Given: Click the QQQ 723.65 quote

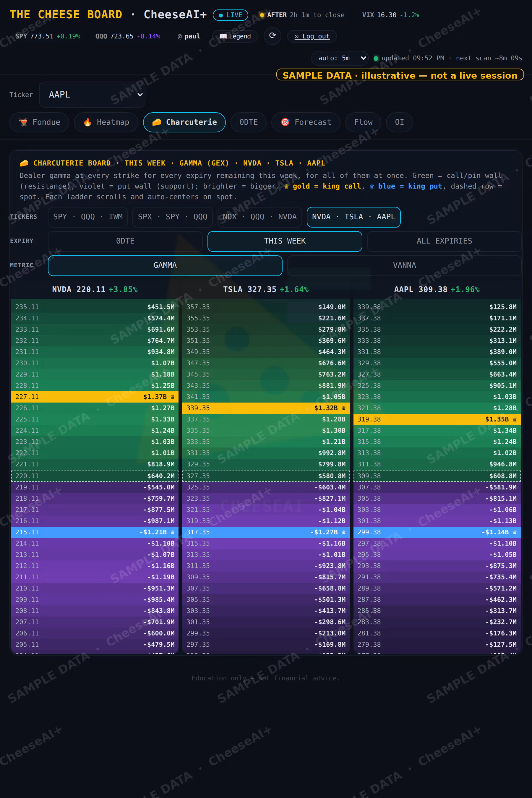Looking at the screenshot, I should (128, 36).
